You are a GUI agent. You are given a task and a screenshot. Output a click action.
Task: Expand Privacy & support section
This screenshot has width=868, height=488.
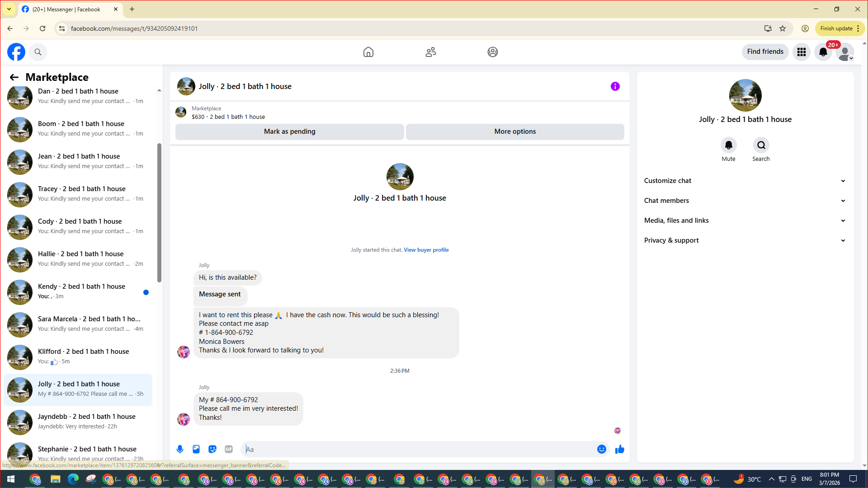tap(745, 240)
